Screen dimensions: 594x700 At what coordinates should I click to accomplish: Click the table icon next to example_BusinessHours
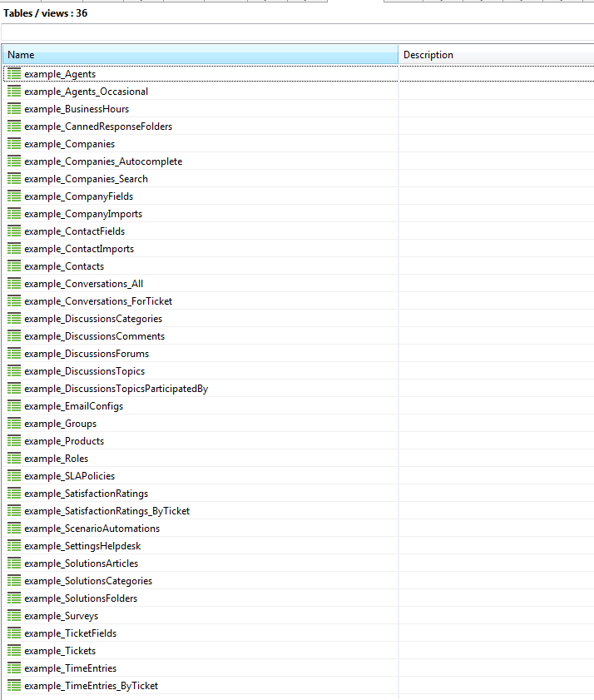(14, 109)
